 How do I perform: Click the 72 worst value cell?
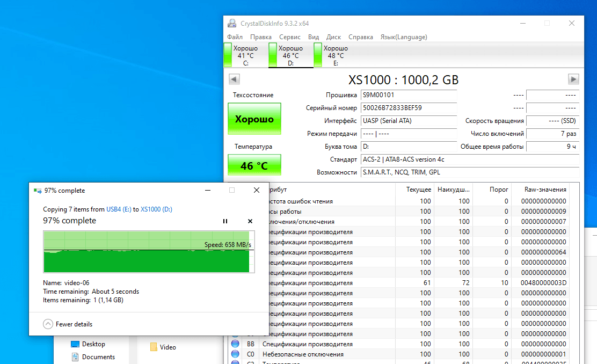465,283
